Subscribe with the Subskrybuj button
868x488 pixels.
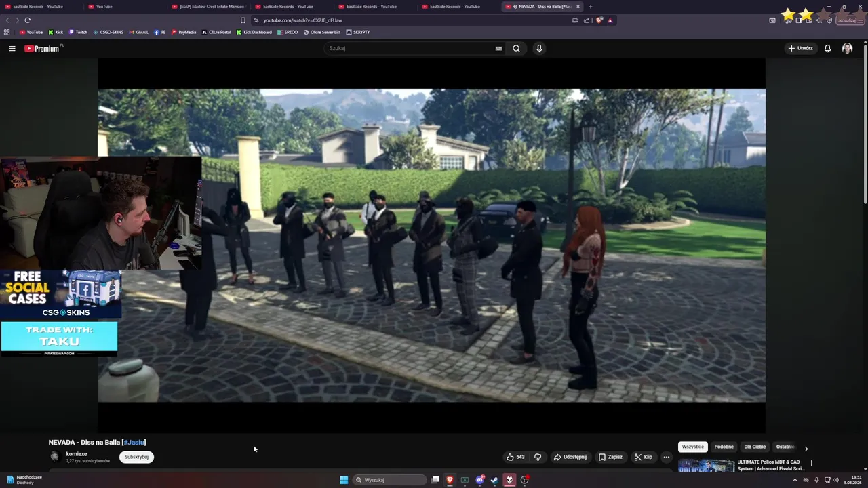tap(136, 457)
